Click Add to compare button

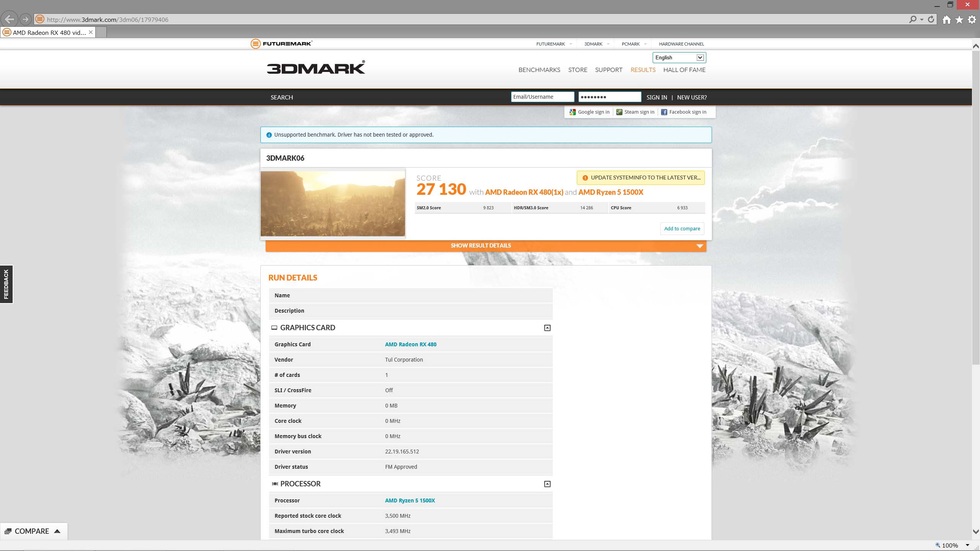[x=682, y=228]
